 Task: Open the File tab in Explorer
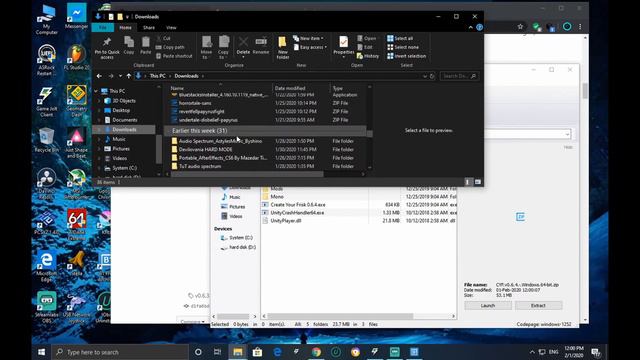coord(103,27)
